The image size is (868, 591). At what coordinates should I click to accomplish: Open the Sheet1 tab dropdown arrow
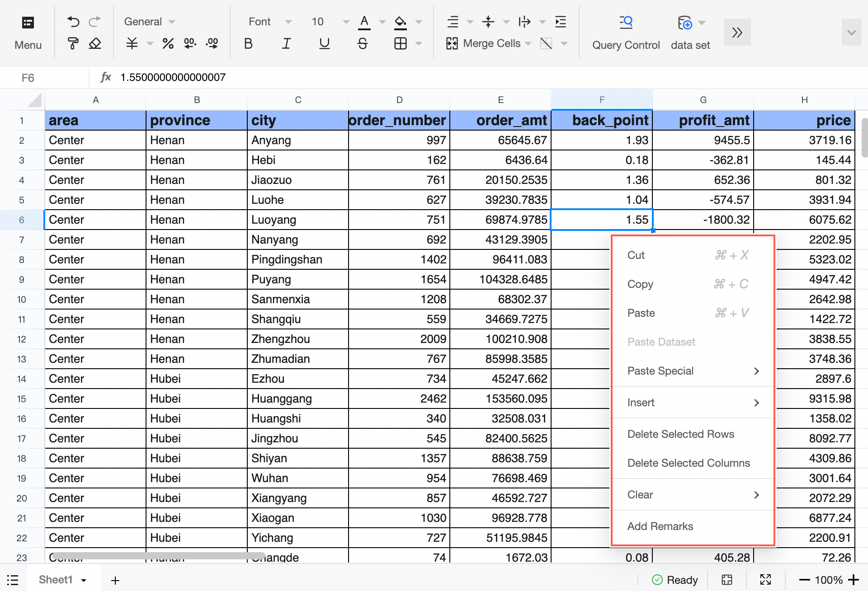(x=84, y=580)
